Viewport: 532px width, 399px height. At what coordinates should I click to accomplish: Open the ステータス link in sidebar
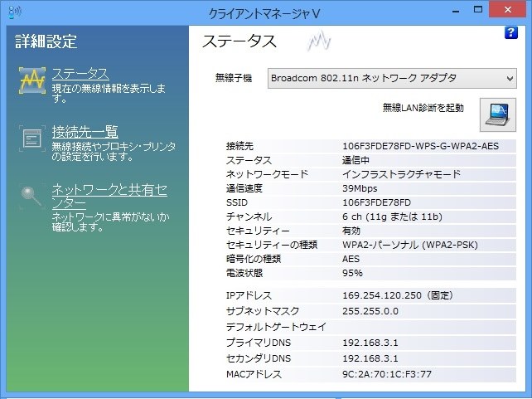[x=80, y=73]
